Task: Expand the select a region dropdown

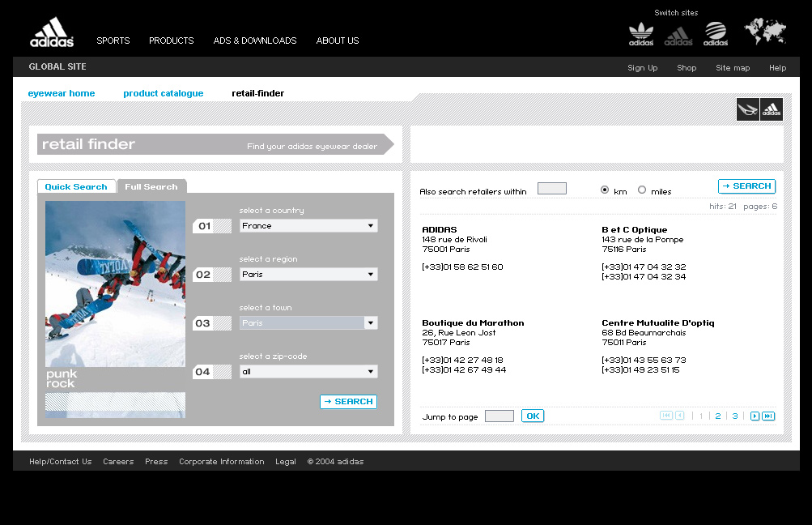Action: click(308, 274)
